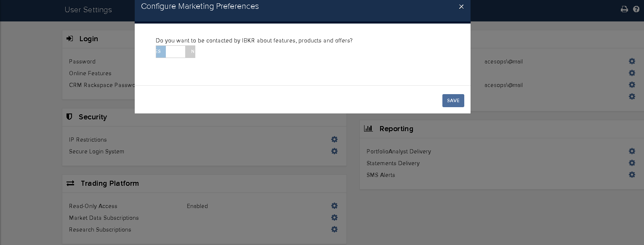The height and width of the screenshot is (245, 644).
Task: Click the Security section heading
Action: point(93,117)
